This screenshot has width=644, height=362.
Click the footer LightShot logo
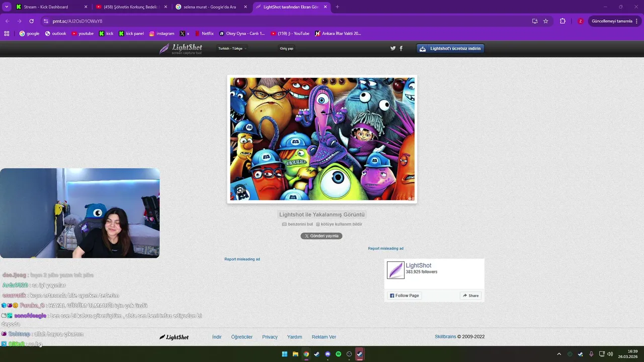pyautogui.click(x=174, y=337)
